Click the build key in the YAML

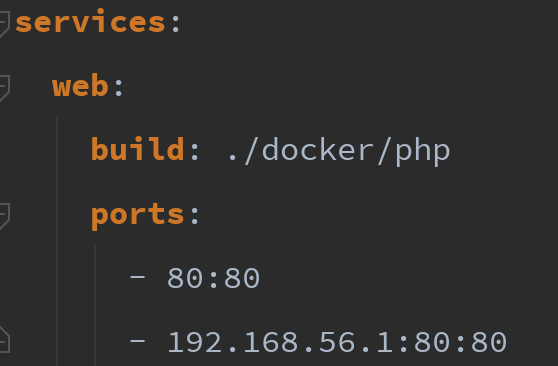pyautogui.click(x=137, y=150)
